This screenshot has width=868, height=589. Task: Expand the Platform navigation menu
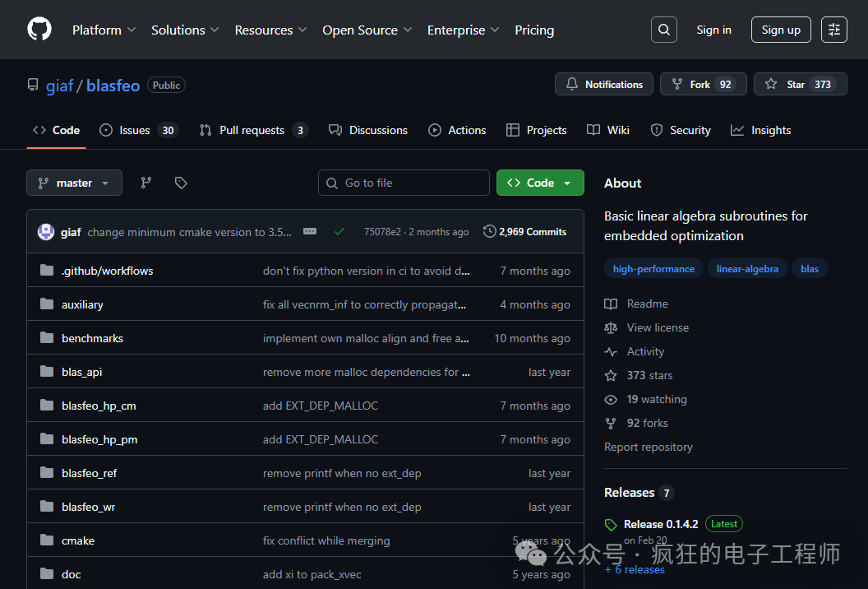point(104,30)
